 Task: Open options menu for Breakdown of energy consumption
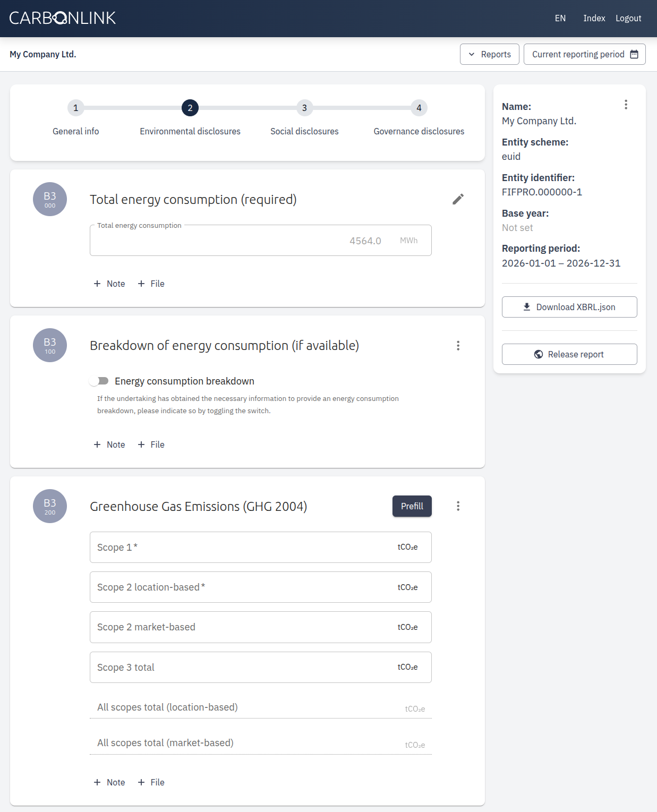458,346
